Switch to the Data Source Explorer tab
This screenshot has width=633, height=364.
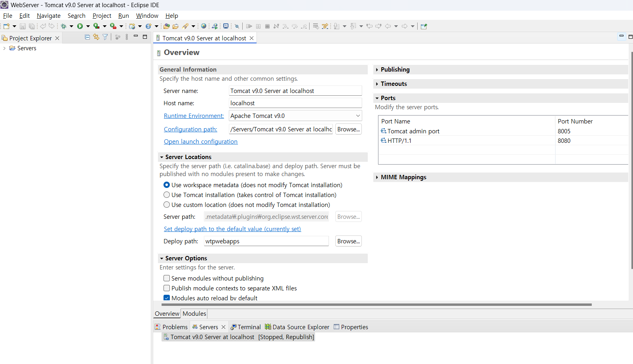pyautogui.click(x=297, y=327)
